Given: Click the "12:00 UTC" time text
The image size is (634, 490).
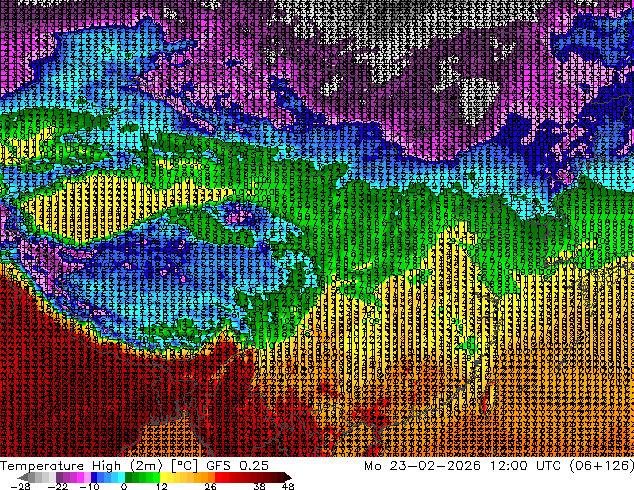Looking at the screenshot, I should click(526, 466).
